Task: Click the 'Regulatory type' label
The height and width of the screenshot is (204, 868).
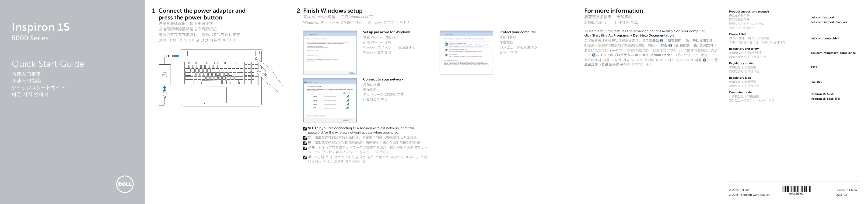Action: pos(740,78)
